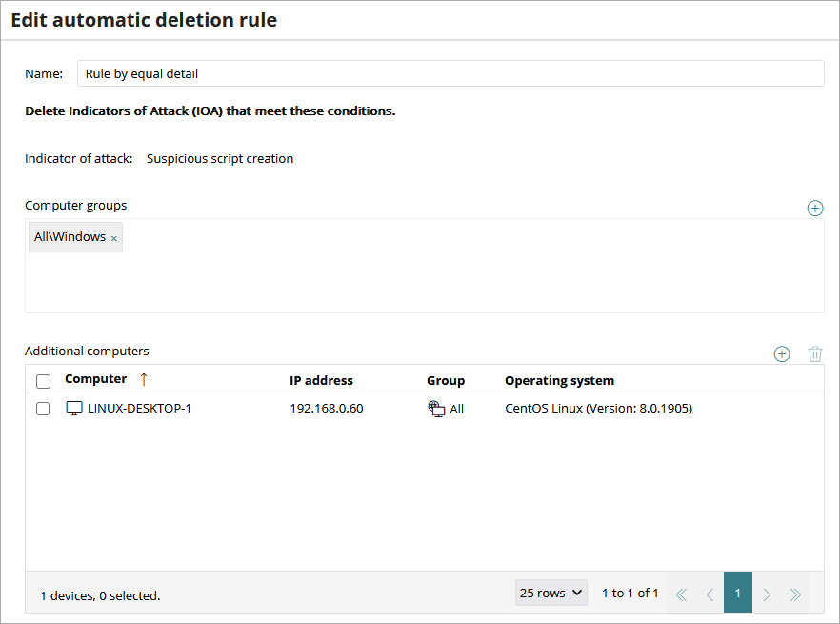
Task: Remove the AllWindows group tag
Action: pyautogui.click(x=113, y=236)
